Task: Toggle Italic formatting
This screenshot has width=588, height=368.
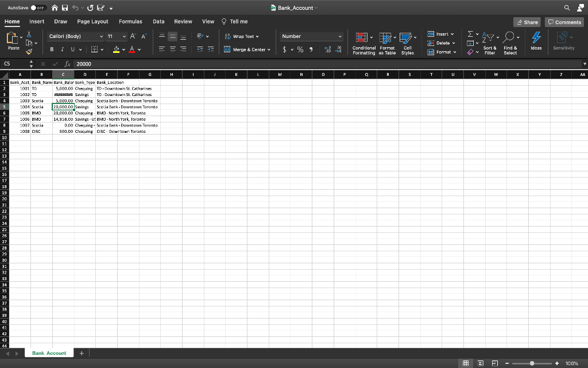Action: pyautogui.click(x=62, y=49)
